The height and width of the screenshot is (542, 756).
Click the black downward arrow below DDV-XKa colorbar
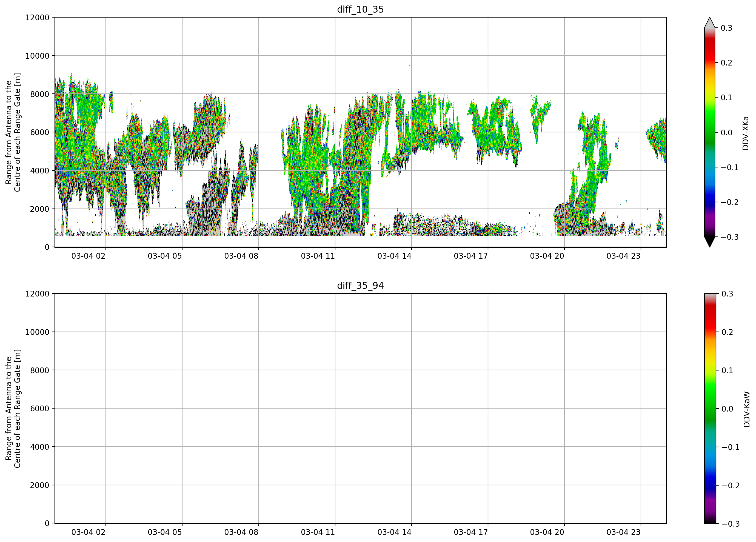tap(710, 242)
